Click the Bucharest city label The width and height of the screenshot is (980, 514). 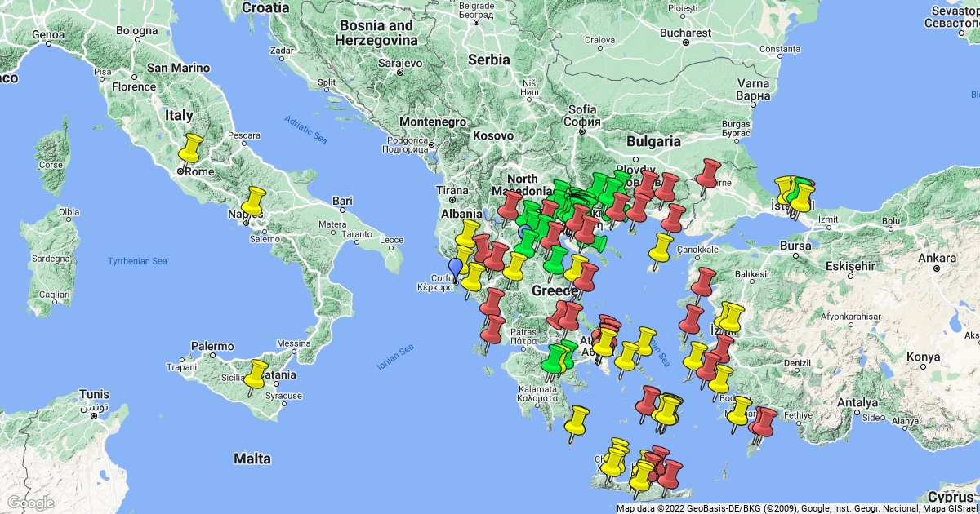[686, 33]
